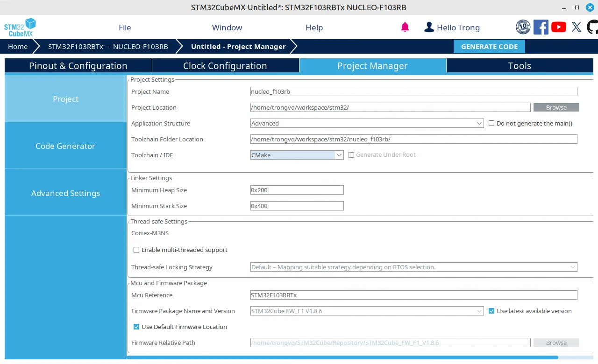
Task: Select the Project Manager tab
Action: pyautogui.click(x=372, y=66)
